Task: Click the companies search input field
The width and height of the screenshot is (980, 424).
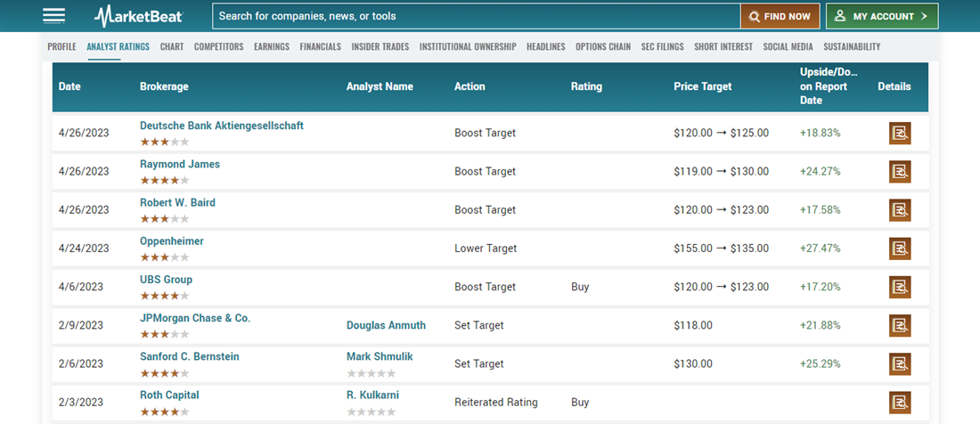Action: [x=476, y=16]
